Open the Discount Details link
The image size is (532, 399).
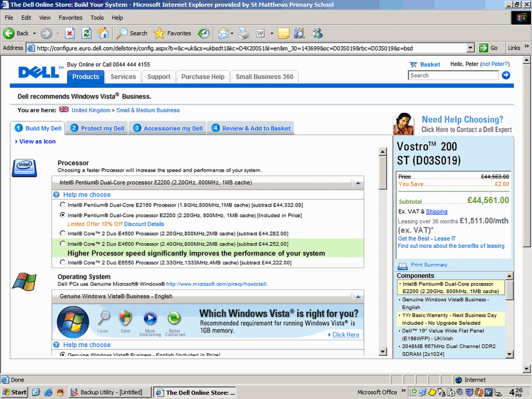coord(144,224)
